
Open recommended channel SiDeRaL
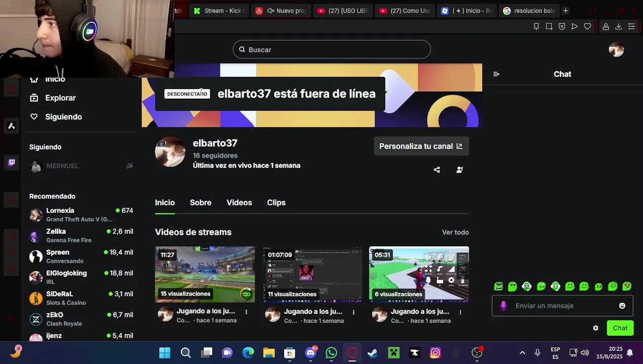(x=81, y=298)
